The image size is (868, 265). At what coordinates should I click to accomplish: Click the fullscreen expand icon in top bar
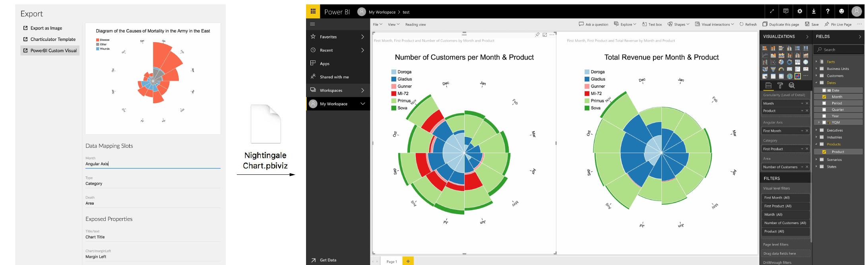(772, 12)
